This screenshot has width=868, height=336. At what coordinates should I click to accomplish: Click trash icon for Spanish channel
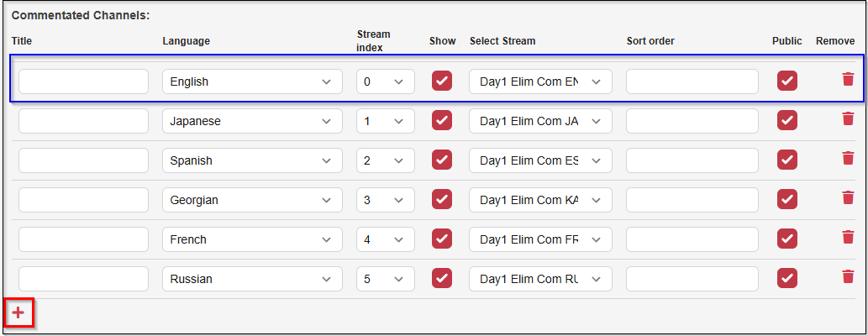click(848, 159)
